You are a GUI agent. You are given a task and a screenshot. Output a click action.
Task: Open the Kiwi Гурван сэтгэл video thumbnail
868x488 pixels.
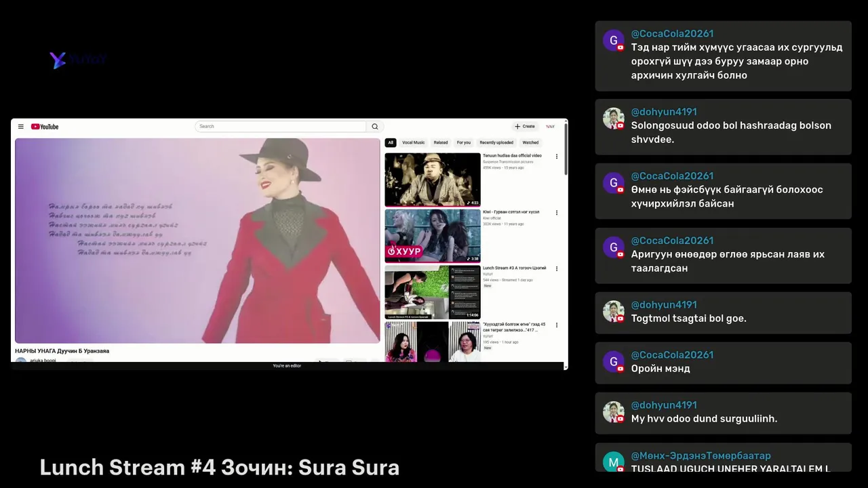433,236
